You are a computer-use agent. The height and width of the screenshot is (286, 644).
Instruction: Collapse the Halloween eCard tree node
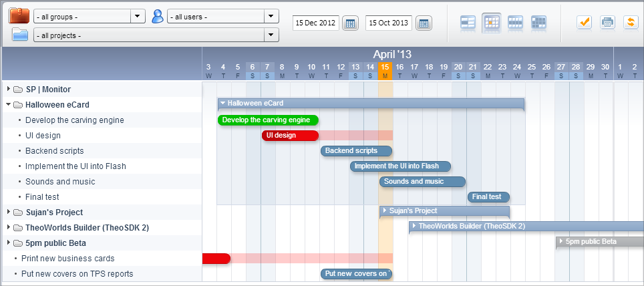(8, 104)
